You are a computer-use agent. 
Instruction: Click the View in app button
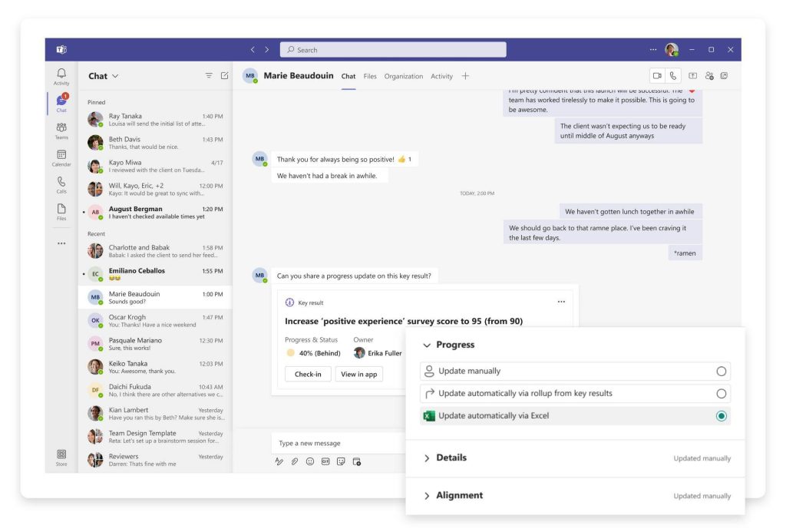pos(359,375)
